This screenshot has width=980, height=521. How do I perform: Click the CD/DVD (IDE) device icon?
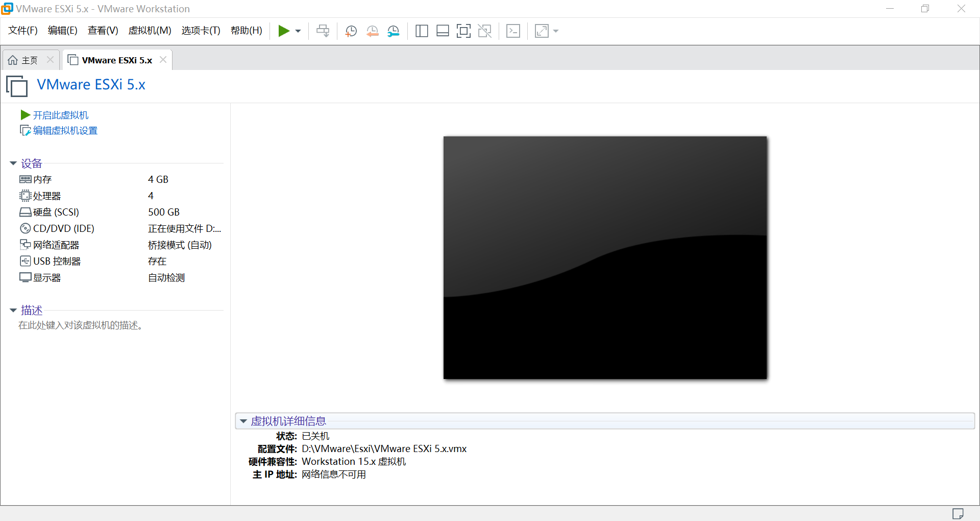(26, 228)
